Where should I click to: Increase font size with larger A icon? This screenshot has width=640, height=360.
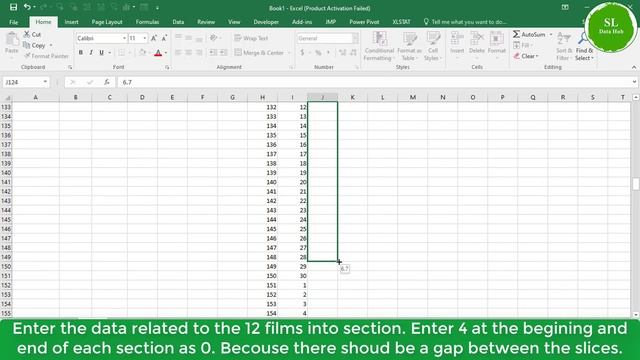[x=154, y=38]
